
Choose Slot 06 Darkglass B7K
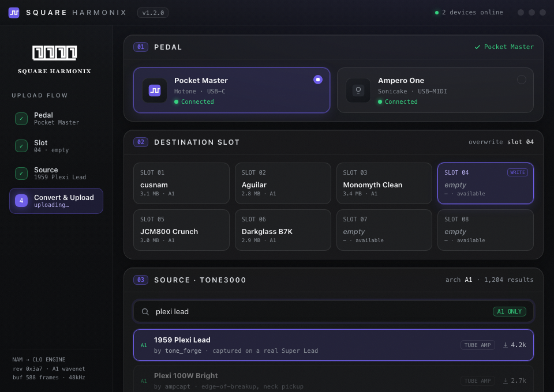pos(283,230)
